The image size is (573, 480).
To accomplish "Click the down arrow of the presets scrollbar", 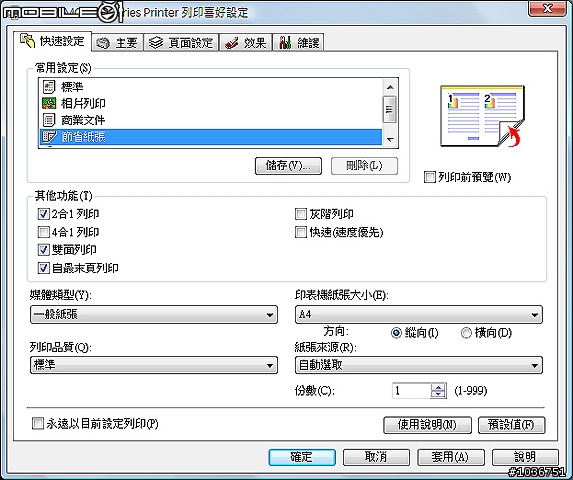I will pos(390,140).
